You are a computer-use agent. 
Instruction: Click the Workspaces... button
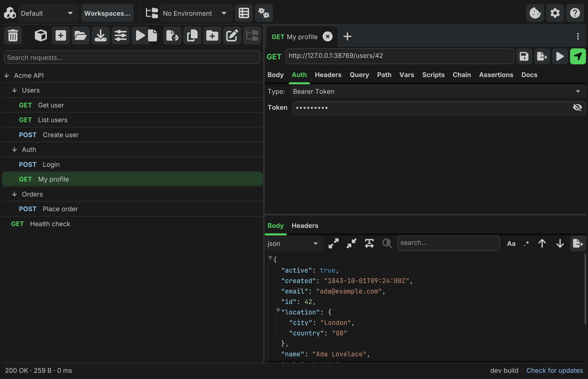point(107,13)
